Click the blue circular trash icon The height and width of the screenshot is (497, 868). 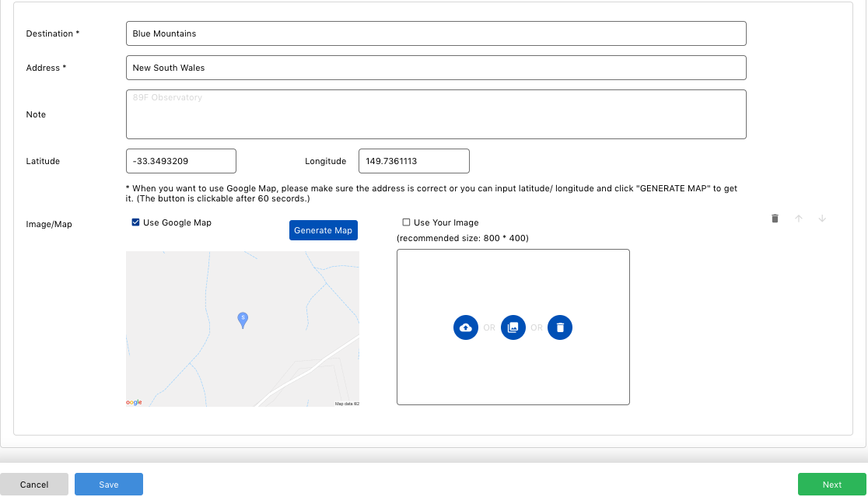click(560, 327)
